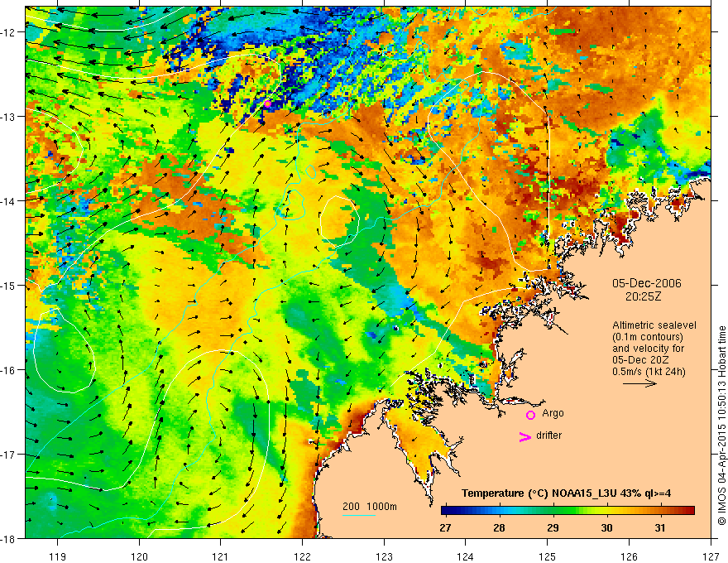Click the '200 1000m' depth label
This screenshot has height=563, width=728.
tap(370, 507)
